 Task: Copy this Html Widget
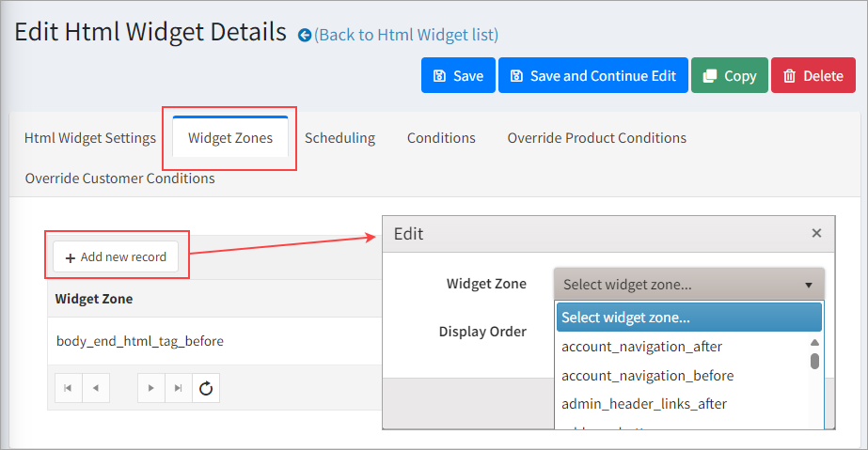click(x=729, y=76)
